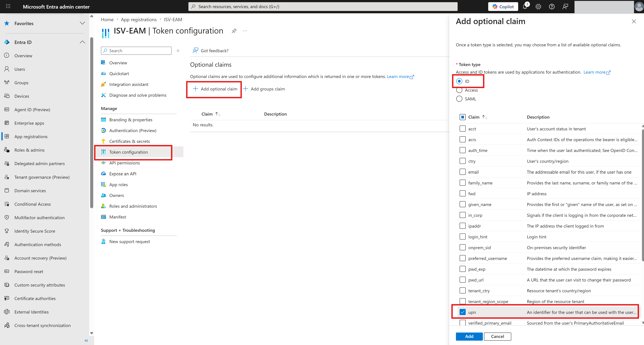This screenshot has height=345, width=644.
Task: Toggle the select-all Claim header checkbox
Action: [x=462, y=117]
